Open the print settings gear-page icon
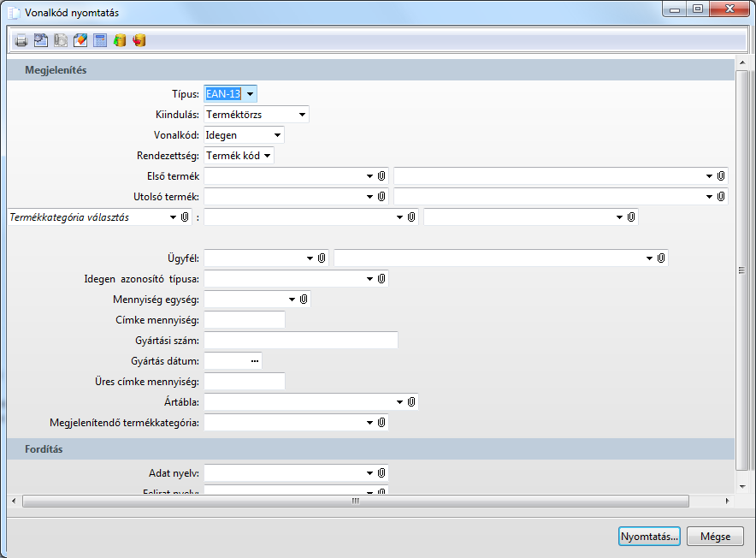The width and height of the screenshot is (756, 558). 41,40
